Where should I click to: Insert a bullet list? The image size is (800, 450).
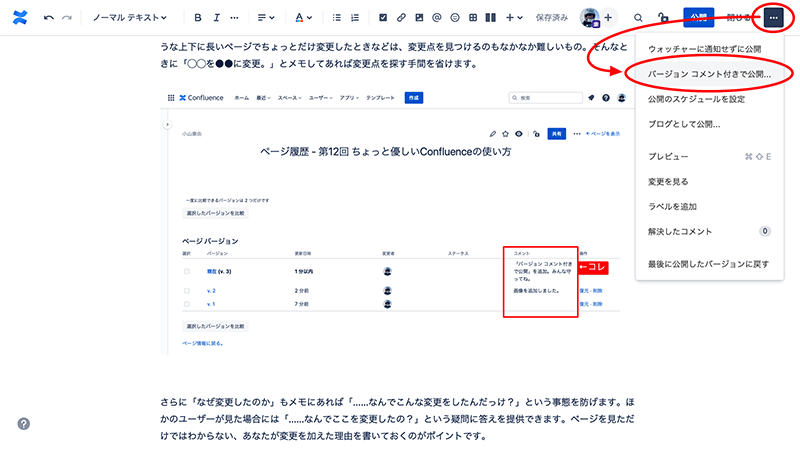pos(337,18)
